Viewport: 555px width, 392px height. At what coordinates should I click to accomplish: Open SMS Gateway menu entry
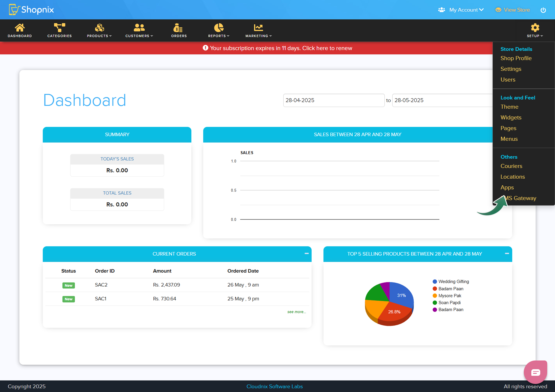click(x=518, y=198)
